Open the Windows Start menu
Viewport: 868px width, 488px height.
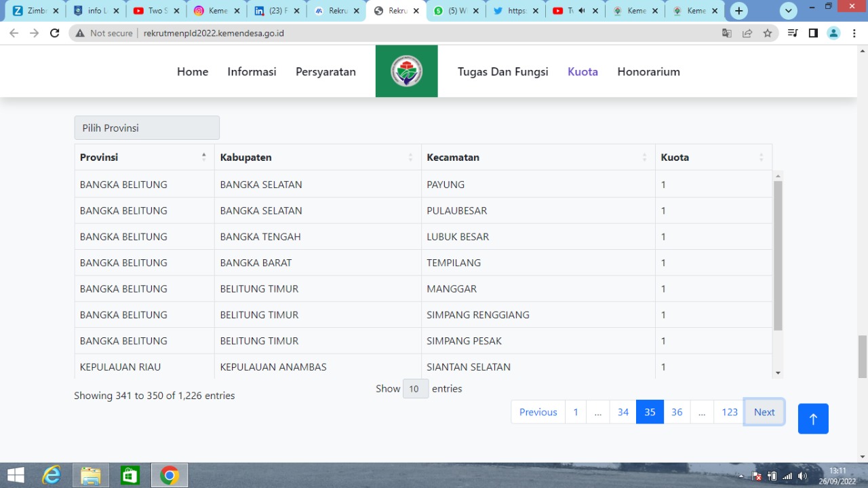click(15, 475)
